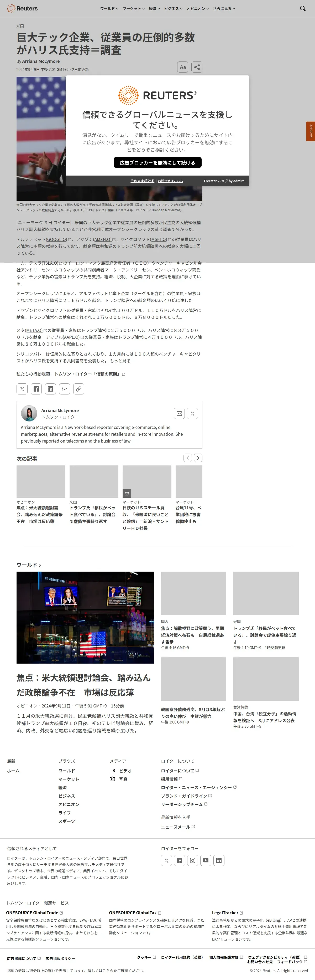Expand the ビジネス menu

(x=173, y=8)
